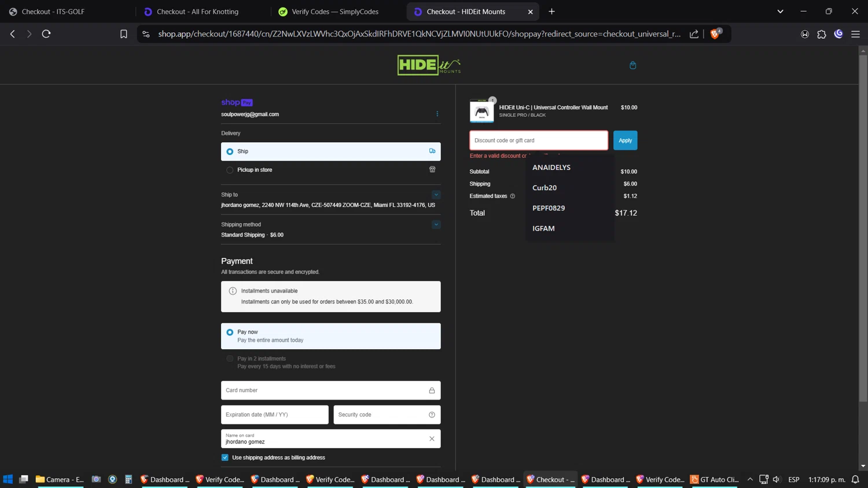Open the notifications bell in system tray
868x488 pixels.
pos(855,479)
